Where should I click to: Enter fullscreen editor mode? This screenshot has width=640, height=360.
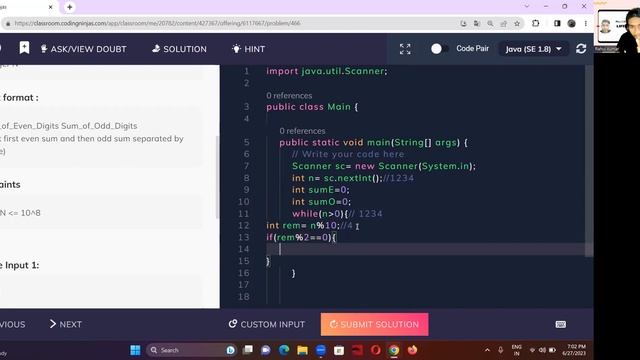[405, 49]
